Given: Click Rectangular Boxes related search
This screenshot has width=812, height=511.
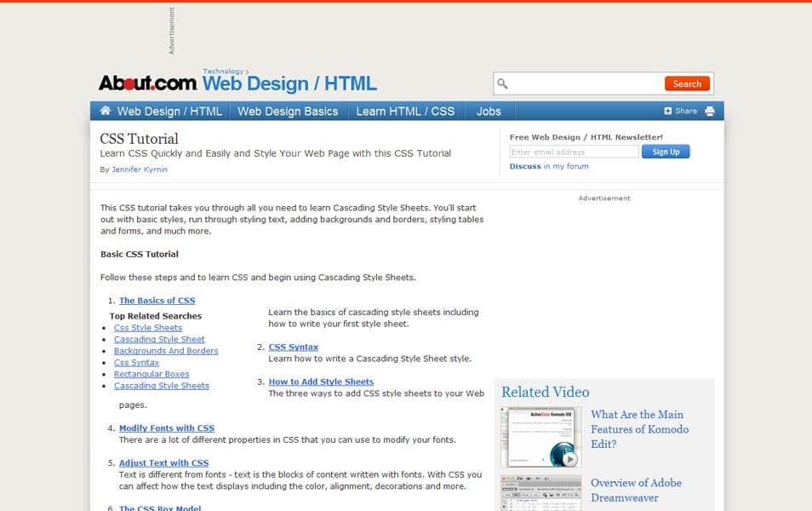Looking at the screenshot, I should [x=152, y=374].
